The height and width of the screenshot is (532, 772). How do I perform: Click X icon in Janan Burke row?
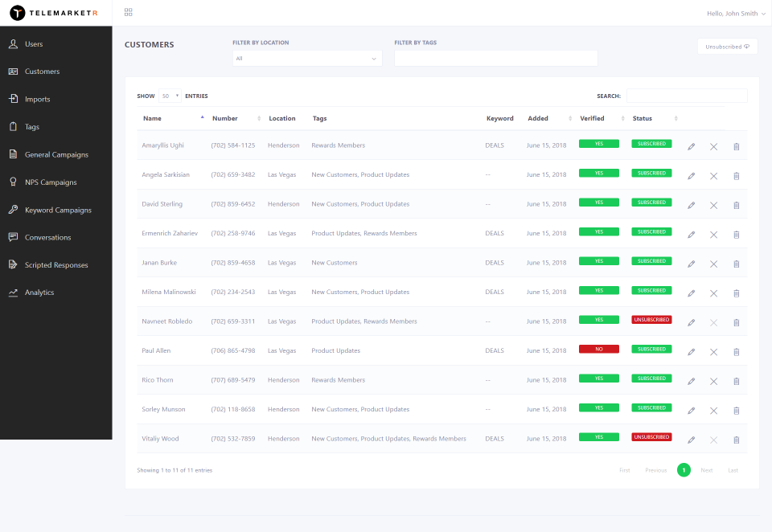click(x=713, y=264)
